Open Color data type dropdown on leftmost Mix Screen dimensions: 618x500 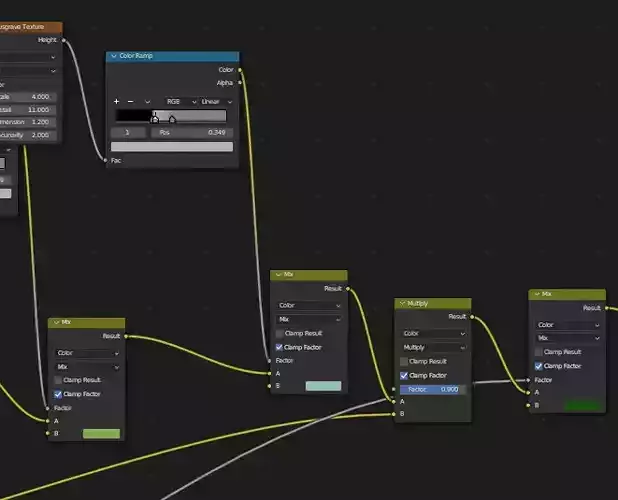(x=87, y=353)
